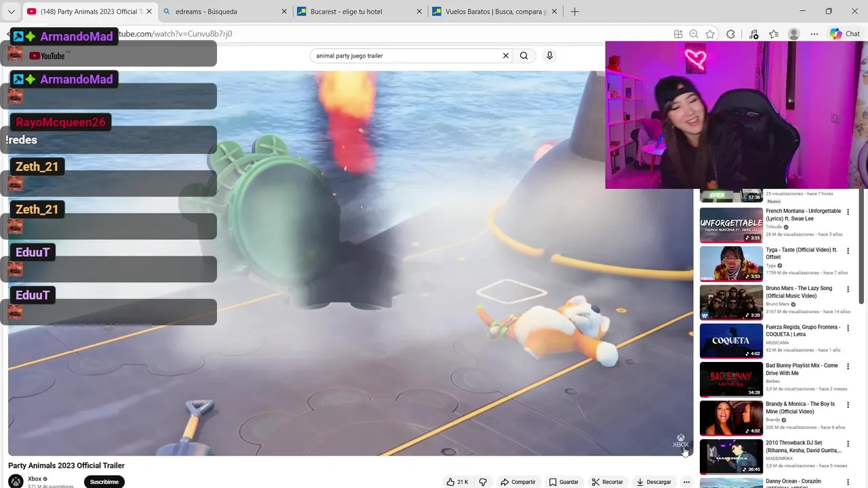Open Brandy & Monica video thumbnail
The width and height of the screenshot is (868, 488).
[x=731, y=418]
